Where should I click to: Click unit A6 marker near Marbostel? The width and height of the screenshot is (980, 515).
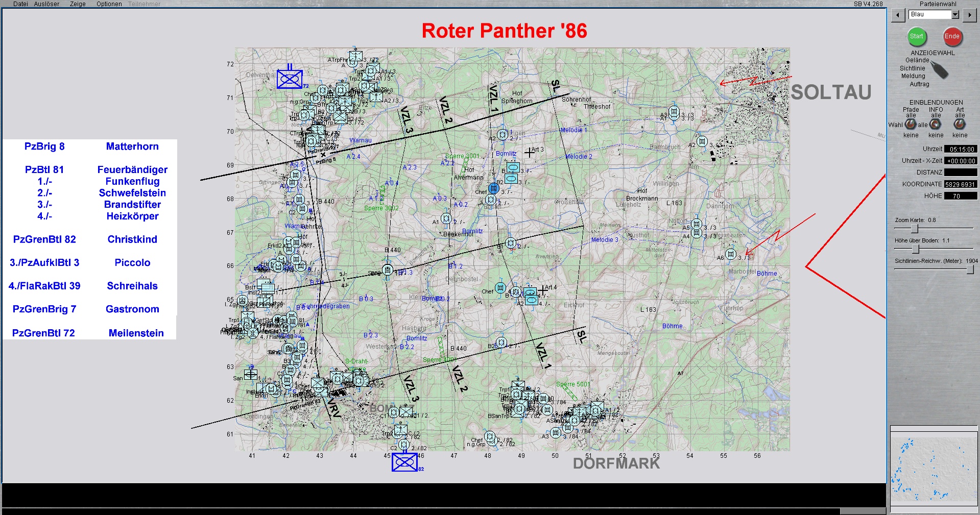[x=731, y=254]
